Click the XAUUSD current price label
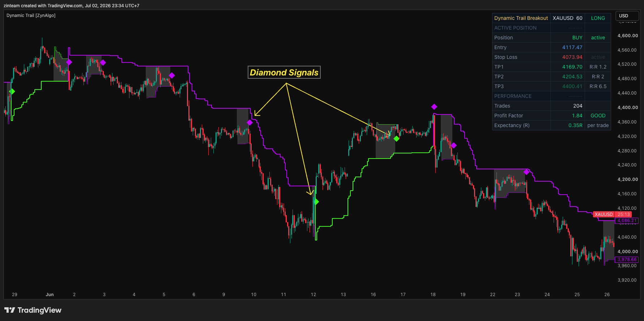 [x=604, y=214]
